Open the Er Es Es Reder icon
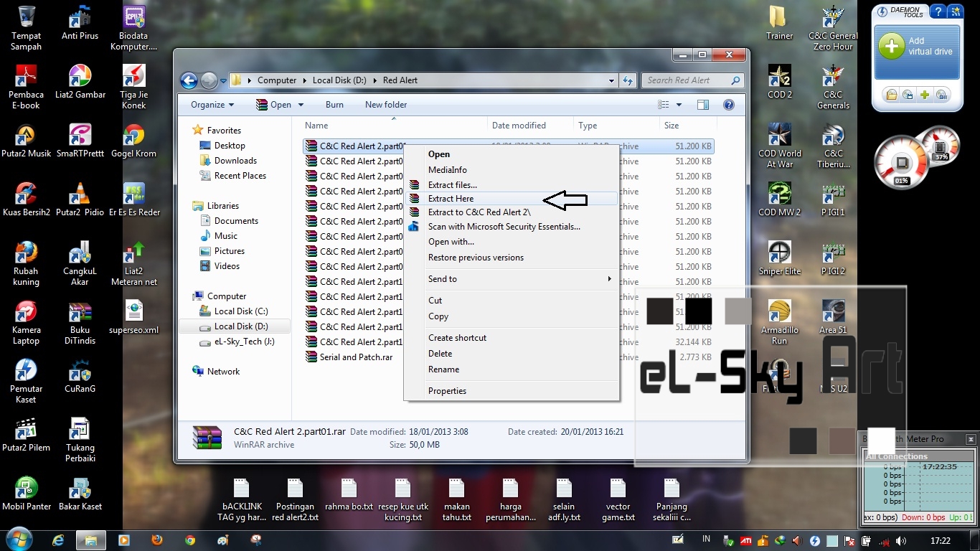Viewport: 980px width, 551px height. click(134, 199)
